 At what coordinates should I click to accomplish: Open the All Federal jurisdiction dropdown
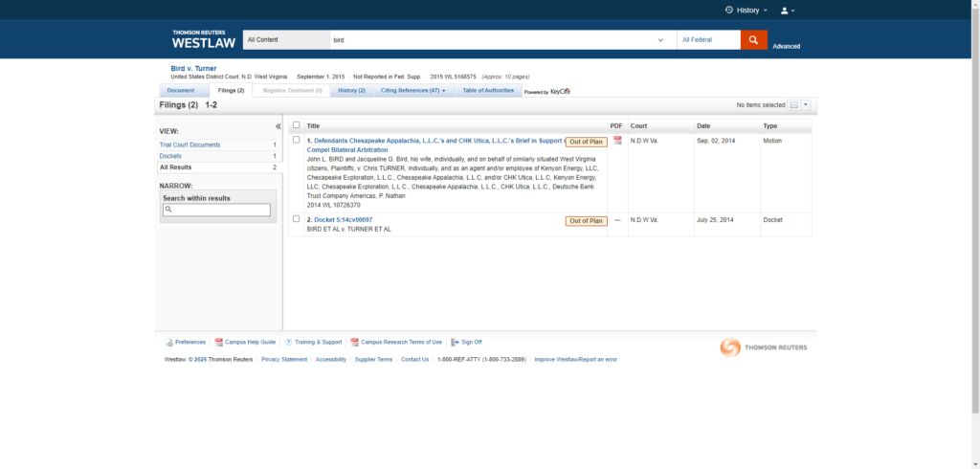[x=707, y=40]
